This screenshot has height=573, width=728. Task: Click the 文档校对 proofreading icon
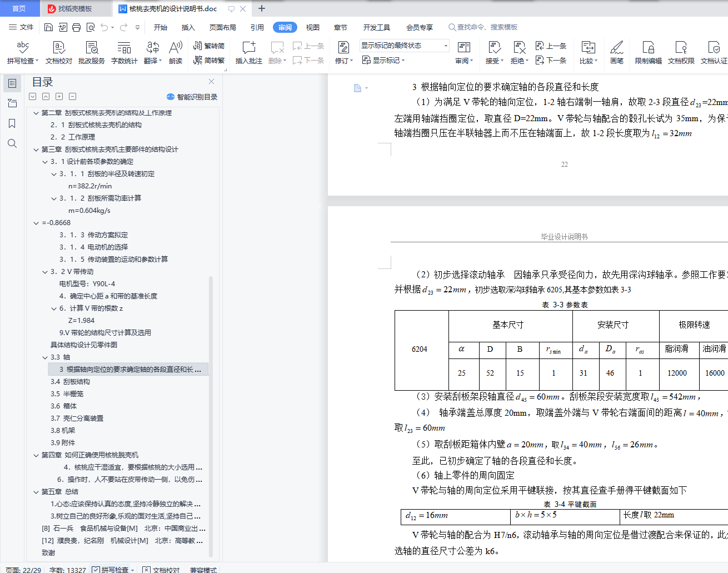coord(58,48)
